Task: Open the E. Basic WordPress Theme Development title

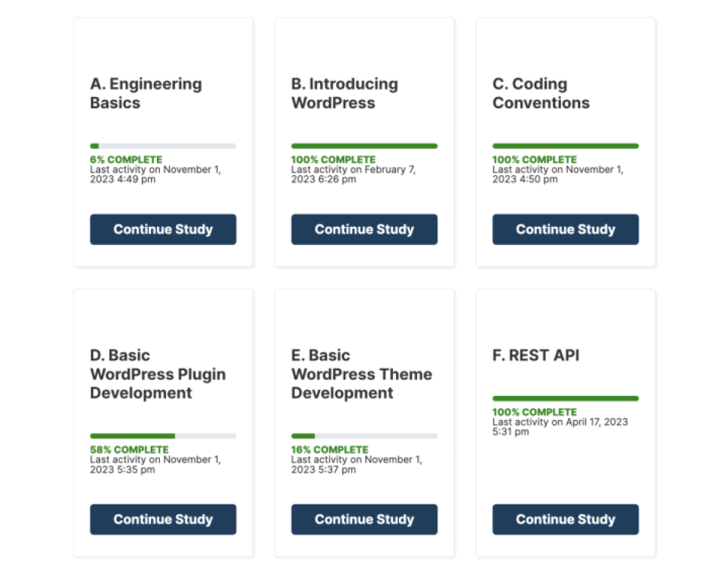Action: pyautogui.click(x=362, y=374)
